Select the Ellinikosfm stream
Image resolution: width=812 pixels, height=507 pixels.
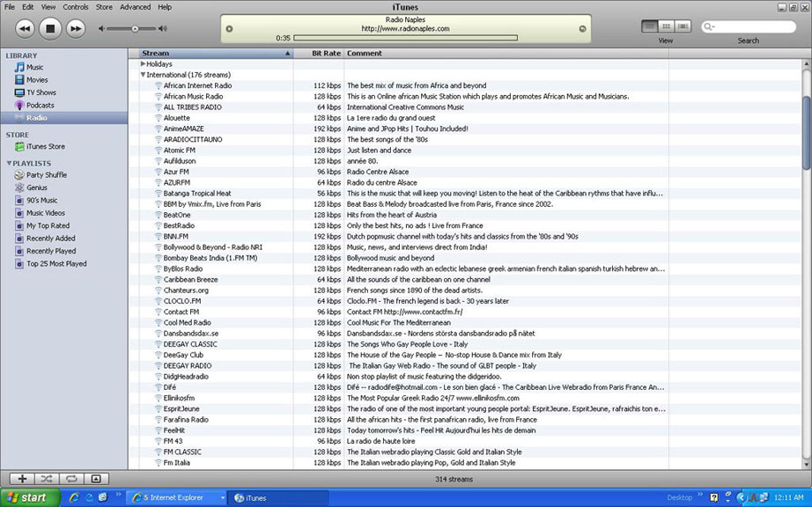(179, 399)
